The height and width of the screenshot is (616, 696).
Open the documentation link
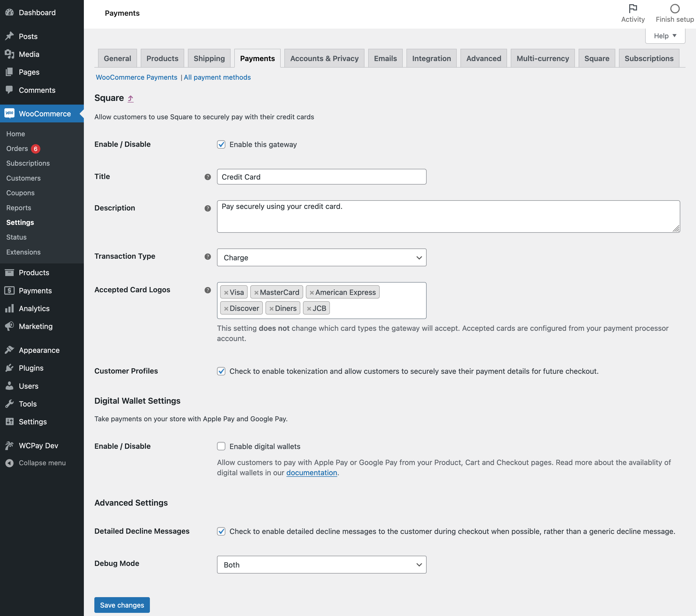(311, 473)
